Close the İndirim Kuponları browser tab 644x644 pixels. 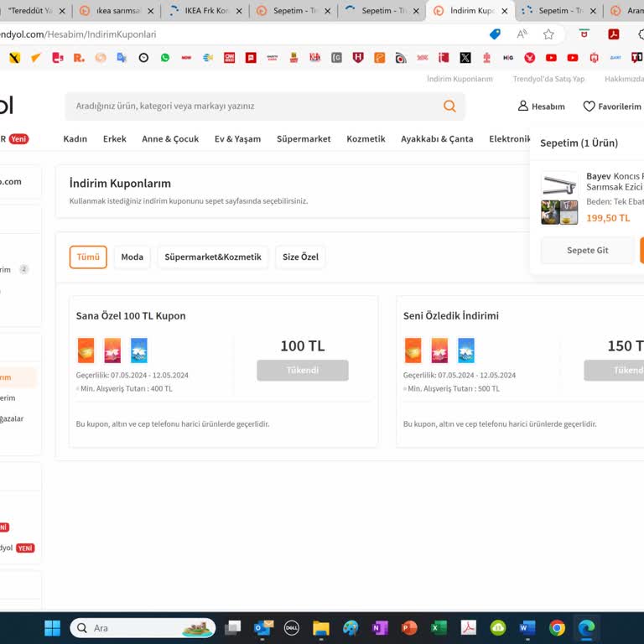click(x=504, y=11)
